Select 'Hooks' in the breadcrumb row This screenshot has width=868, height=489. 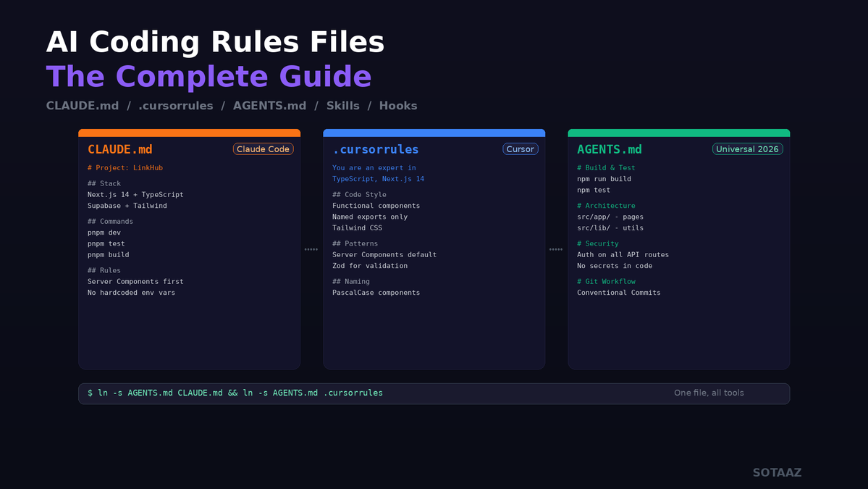point(398,105)
